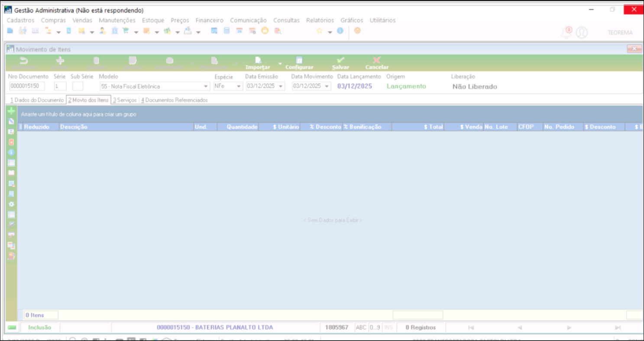This screenshot has height=341, width=644.
Task: Click the favorites star icon in the toolbar
Action: click(x=319, y=31)
